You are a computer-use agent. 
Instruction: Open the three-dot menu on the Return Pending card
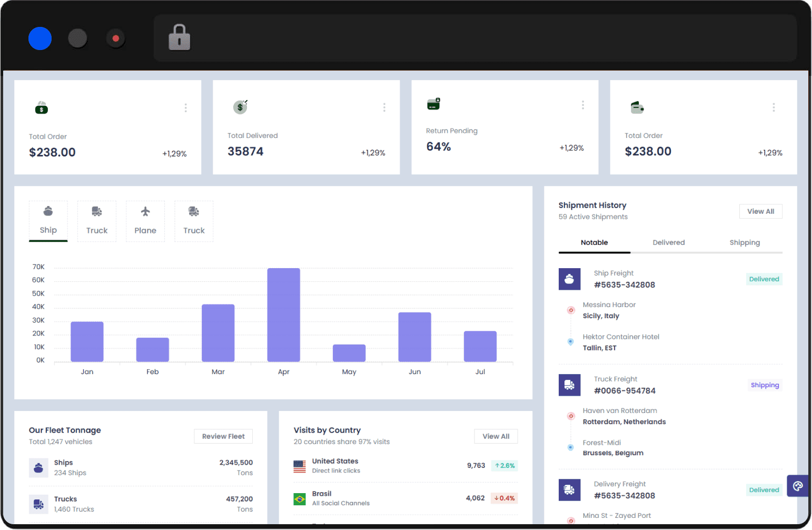[x=583, y=105]
